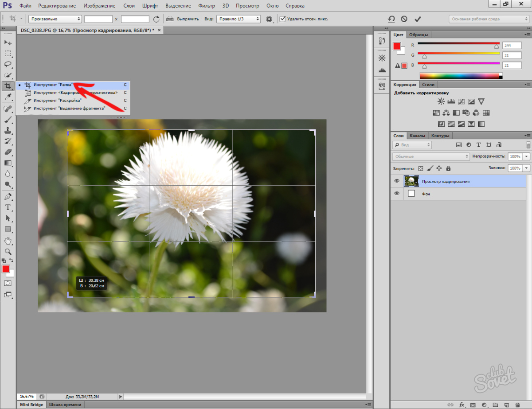Toggle the delete cropped pixels checkbox
The image size is (532, 409).
pos(282,19)
